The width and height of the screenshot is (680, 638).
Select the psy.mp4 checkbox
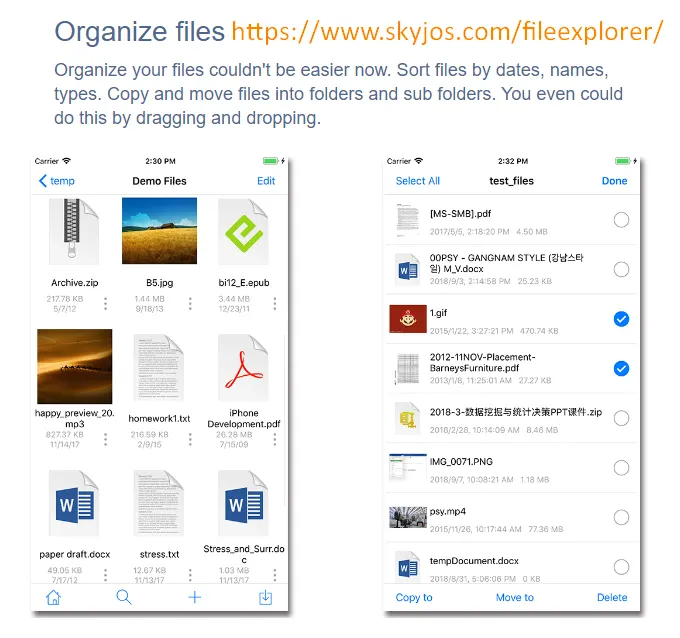[x=621, y=517]
